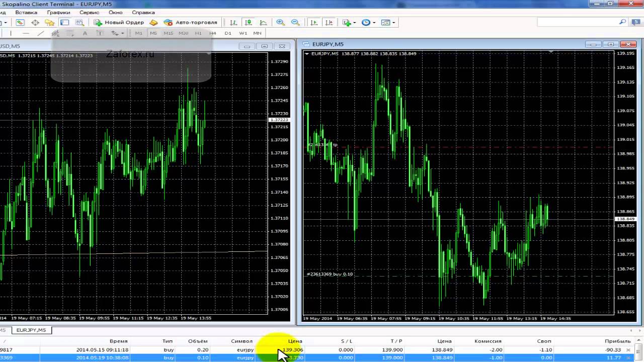Expand the periods clock dropdown arrow
The height and width of the screenshot is (362, 644).
[374, 23]
